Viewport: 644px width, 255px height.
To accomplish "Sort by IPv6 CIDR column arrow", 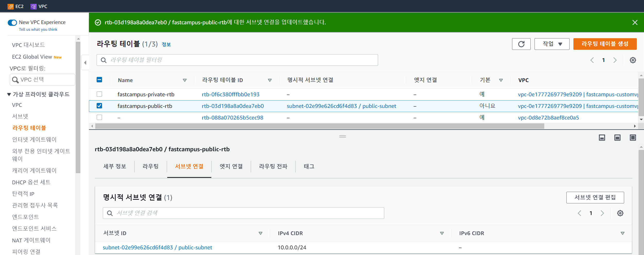I will tap(622, 233).
